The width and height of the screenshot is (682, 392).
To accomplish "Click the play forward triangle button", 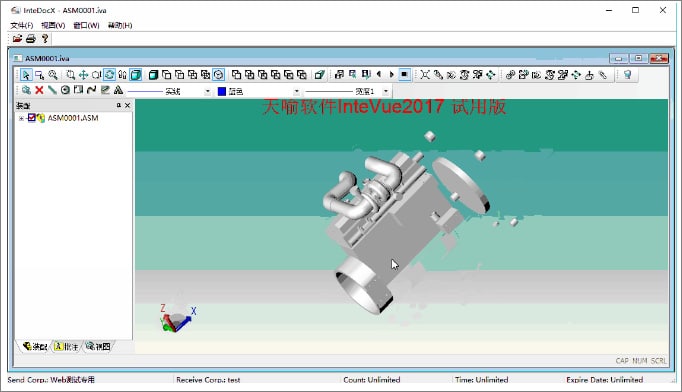I will pos(391,75).
